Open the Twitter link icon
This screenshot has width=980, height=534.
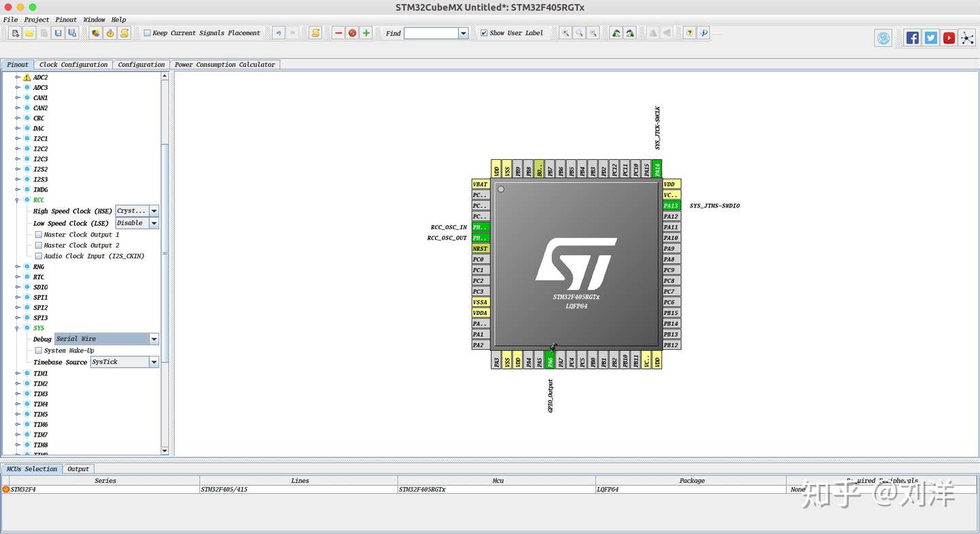point(931,38)
